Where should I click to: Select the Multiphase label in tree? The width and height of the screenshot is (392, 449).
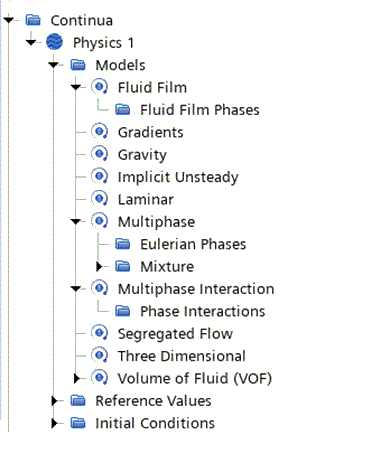click(156, 222)
